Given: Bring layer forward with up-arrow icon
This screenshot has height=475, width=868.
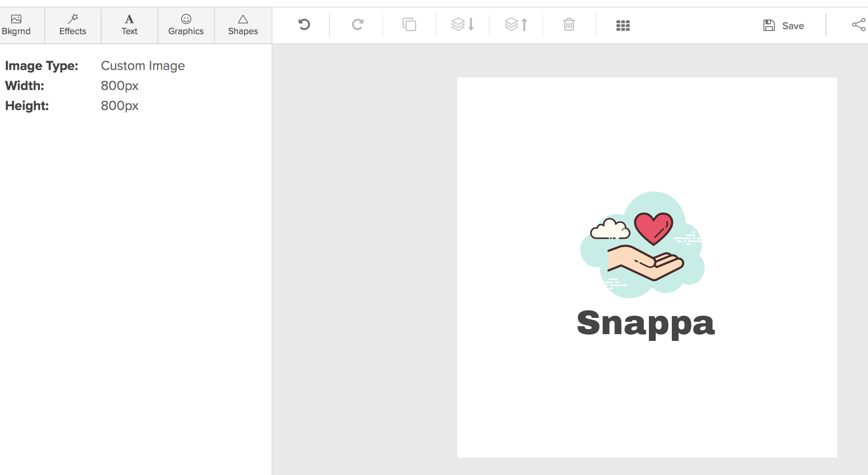Looking at the screenshot, I should coord(516,25).
